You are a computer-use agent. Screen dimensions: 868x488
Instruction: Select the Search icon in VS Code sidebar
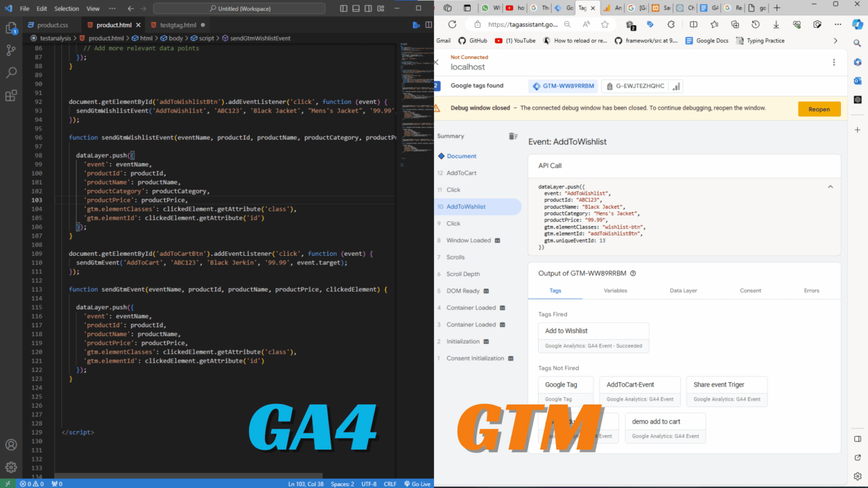[11, 72]
